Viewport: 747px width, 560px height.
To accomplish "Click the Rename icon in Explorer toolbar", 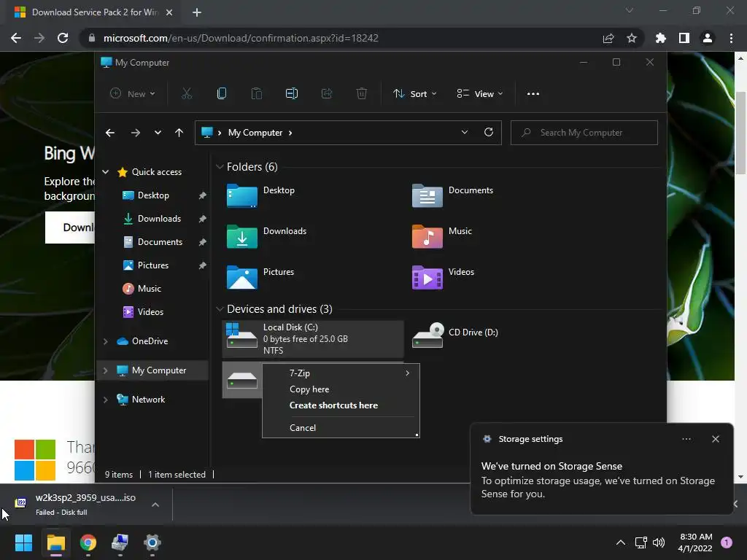I will (292, 94).
